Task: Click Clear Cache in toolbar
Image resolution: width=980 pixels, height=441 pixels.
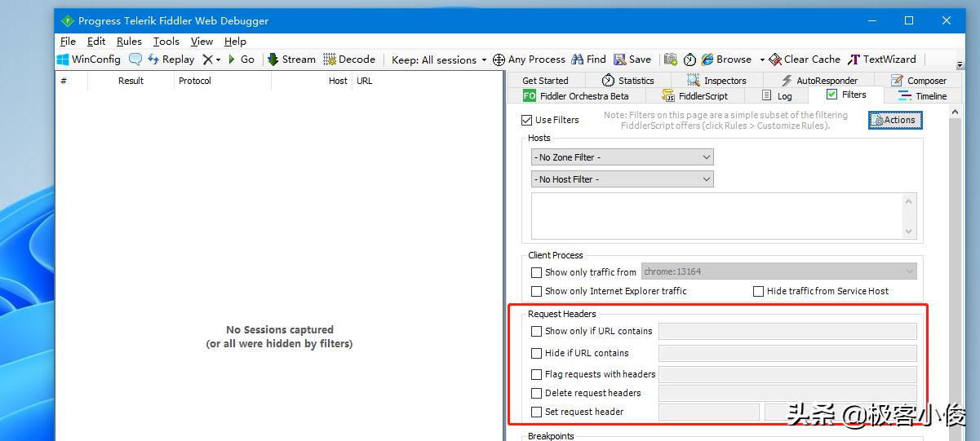Action: (x=805, y=60)
